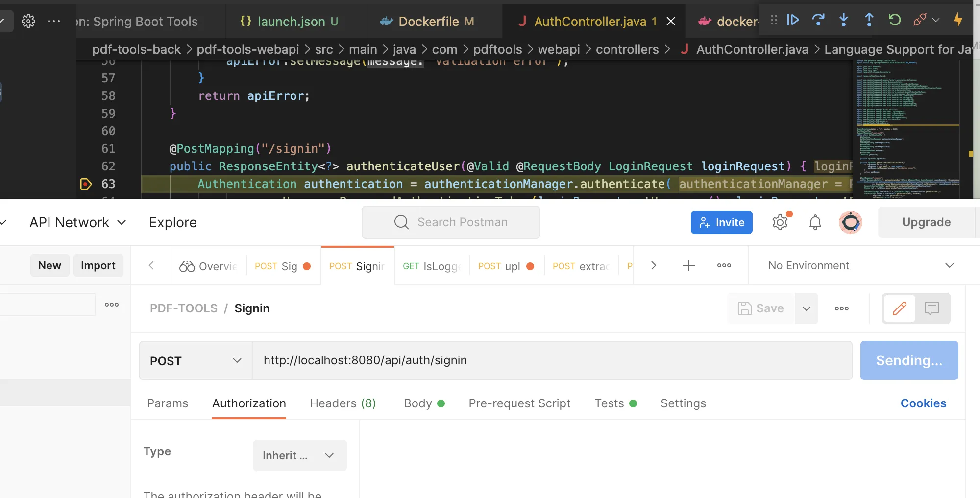Click the Hot Code Replace lightning icon
Viewport: 980px width, 498px height.
tap(958, 20)
